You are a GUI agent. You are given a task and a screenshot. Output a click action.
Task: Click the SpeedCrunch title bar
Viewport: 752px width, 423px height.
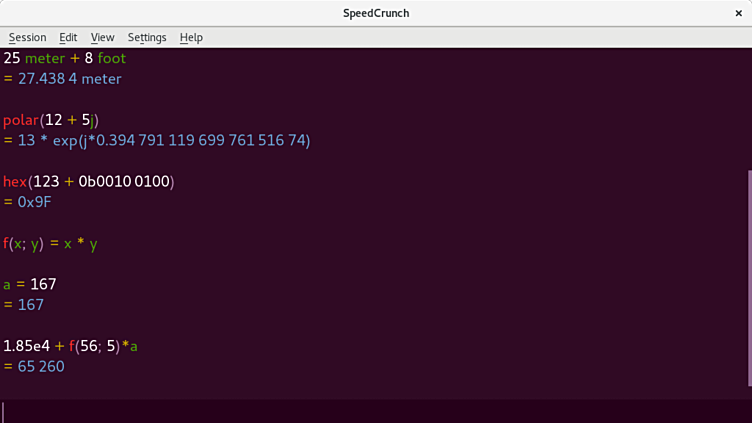376,13
